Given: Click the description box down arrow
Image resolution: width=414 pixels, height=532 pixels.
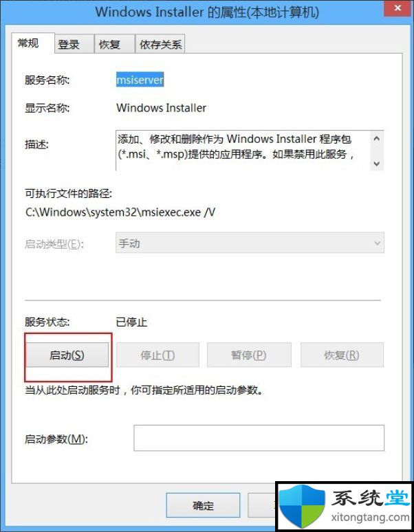Looking at the screenshot, I should pos(376,164).
